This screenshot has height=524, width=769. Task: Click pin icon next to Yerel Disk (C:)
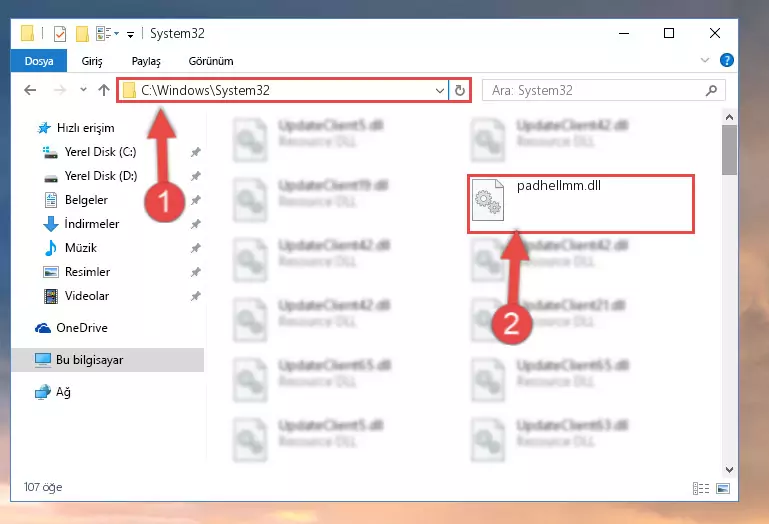196,152
